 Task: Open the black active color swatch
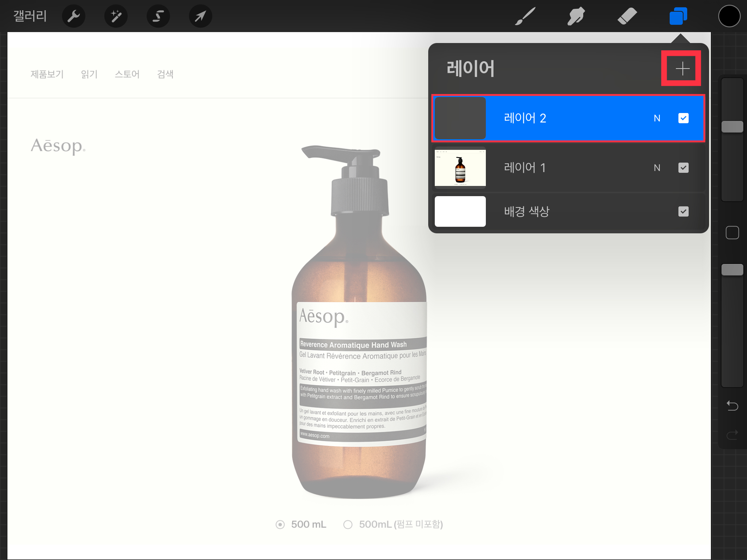(729, 16)
